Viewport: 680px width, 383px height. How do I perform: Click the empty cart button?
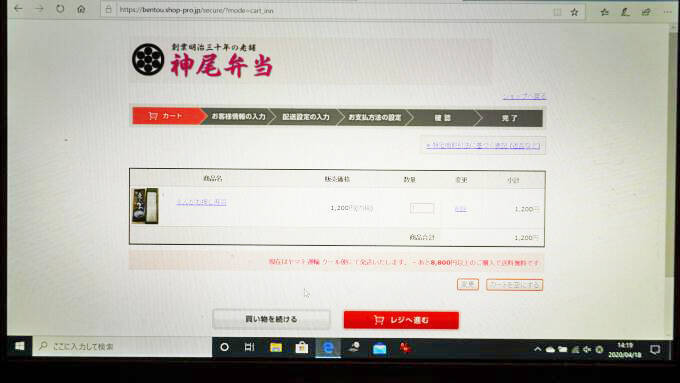[x=514, y=285]
